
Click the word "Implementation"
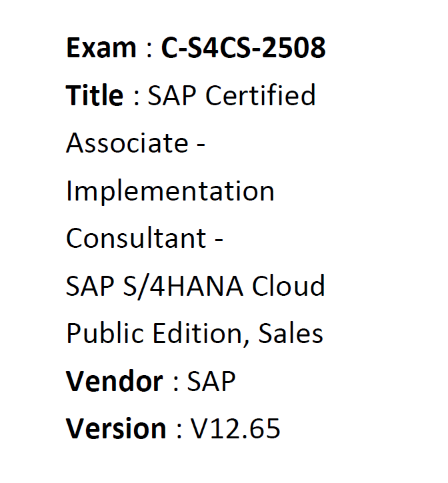coord(170,191)
